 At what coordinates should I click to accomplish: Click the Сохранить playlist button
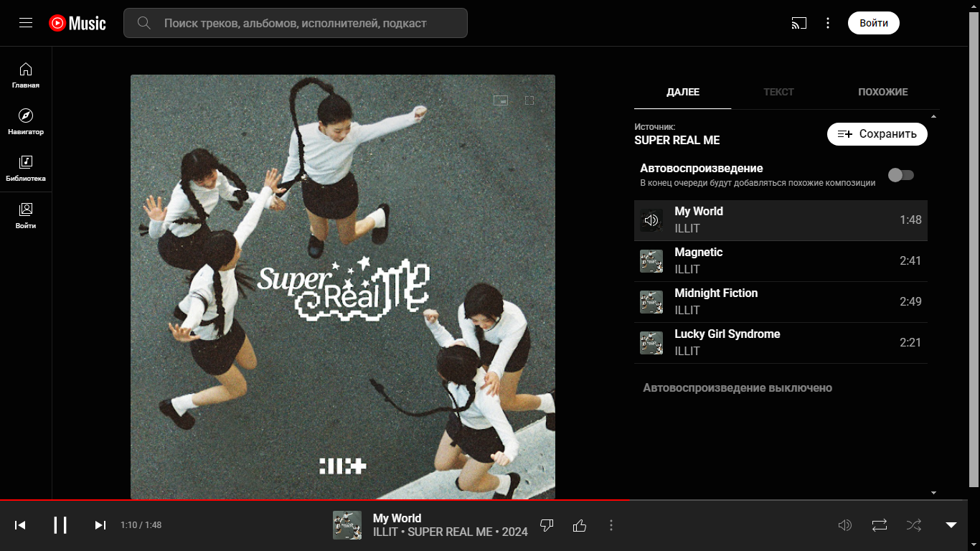pos(877,134)
